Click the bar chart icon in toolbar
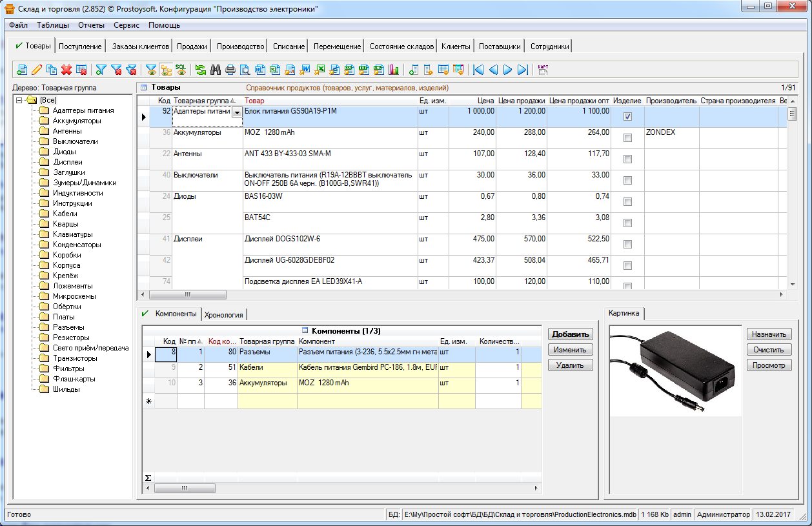Image resolution: width=812 pixels, height=526 pixels. coord(394,70)
